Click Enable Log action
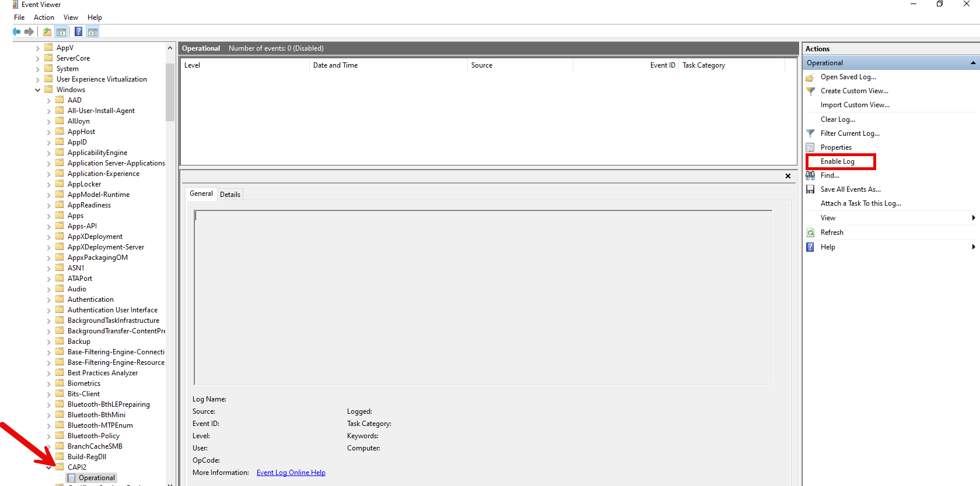 point(838,161)
